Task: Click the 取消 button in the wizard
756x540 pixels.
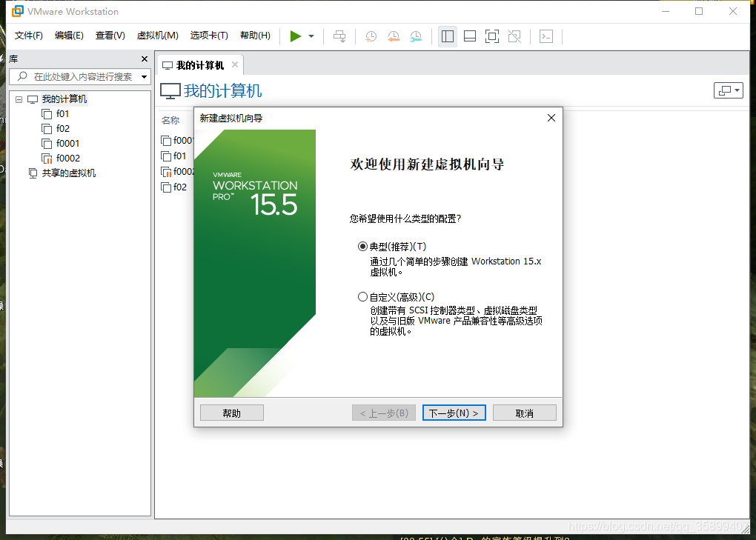Action: 525,413
